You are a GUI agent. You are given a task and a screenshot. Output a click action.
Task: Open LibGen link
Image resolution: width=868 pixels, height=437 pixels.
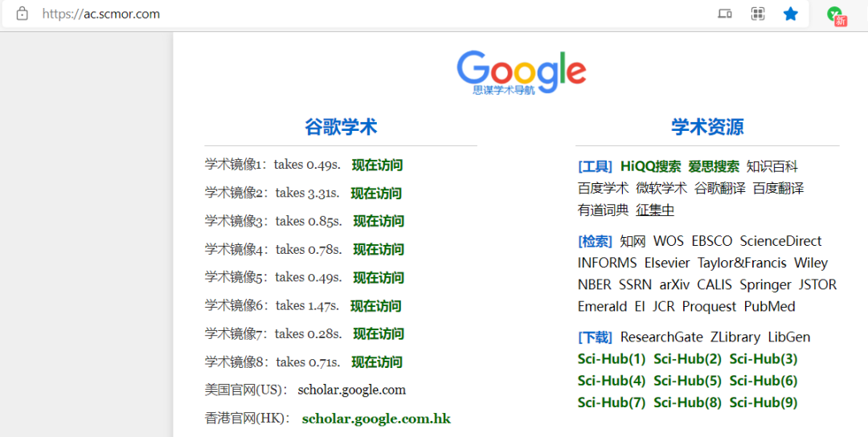789,337
